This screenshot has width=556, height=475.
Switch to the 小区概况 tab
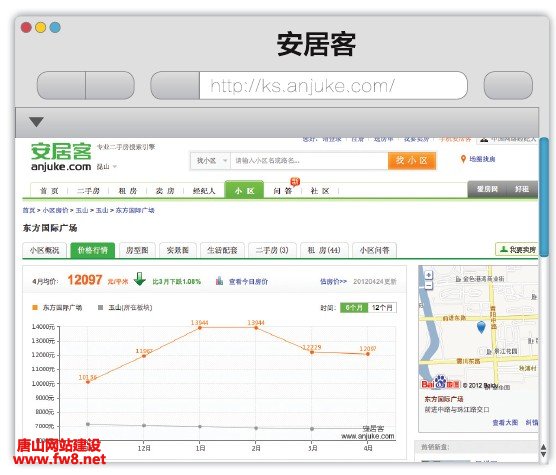[x=44, y=250]
